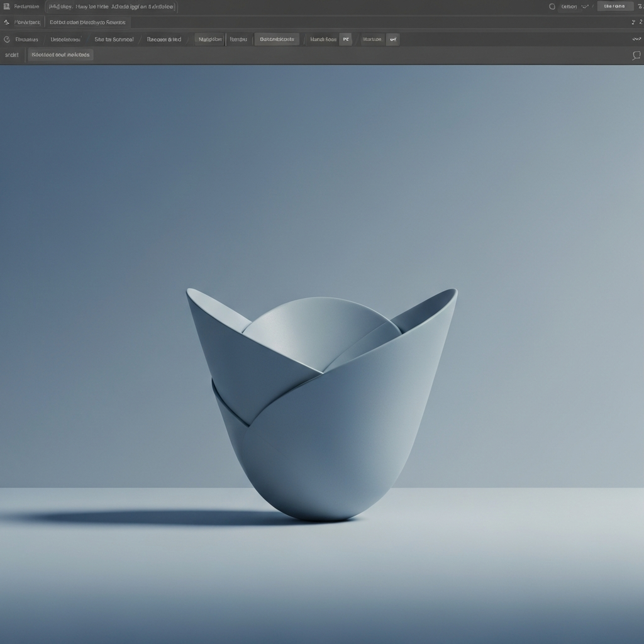Click the circle icon near the top-right search

pyautogui.click(x=552, y=6)
